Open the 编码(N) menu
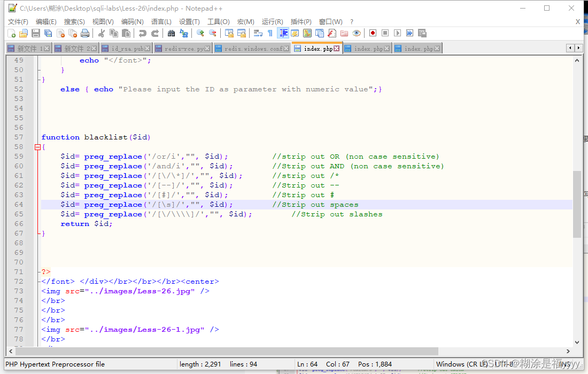The image size is (588, 374). point(132,22)
